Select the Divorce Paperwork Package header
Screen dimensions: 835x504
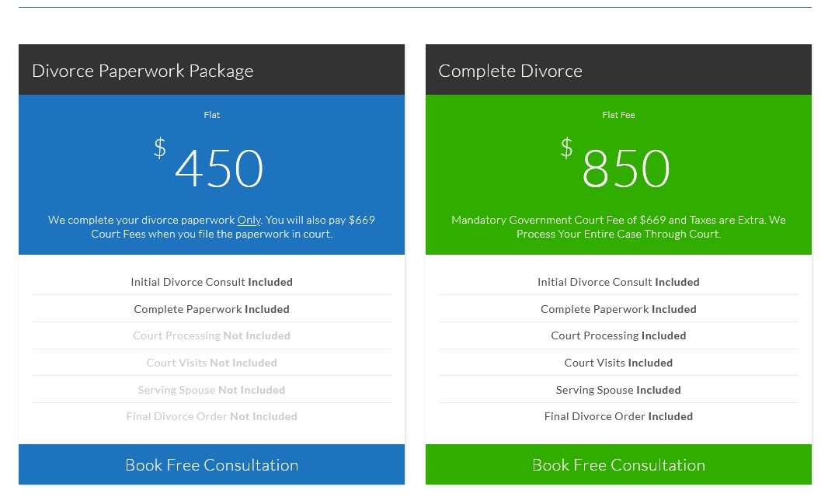(x=143, y=71)
